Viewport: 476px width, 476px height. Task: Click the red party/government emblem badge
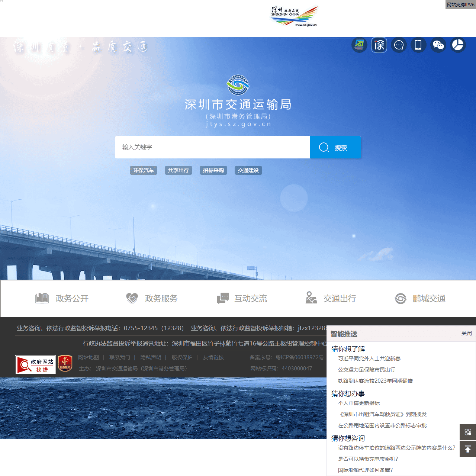pos(65,364)
